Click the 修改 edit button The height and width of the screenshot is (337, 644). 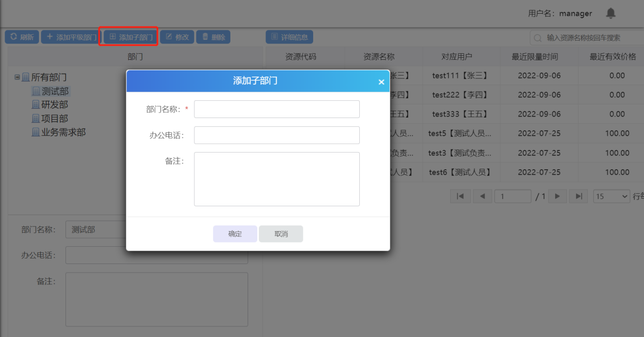(x=177, y=37)
